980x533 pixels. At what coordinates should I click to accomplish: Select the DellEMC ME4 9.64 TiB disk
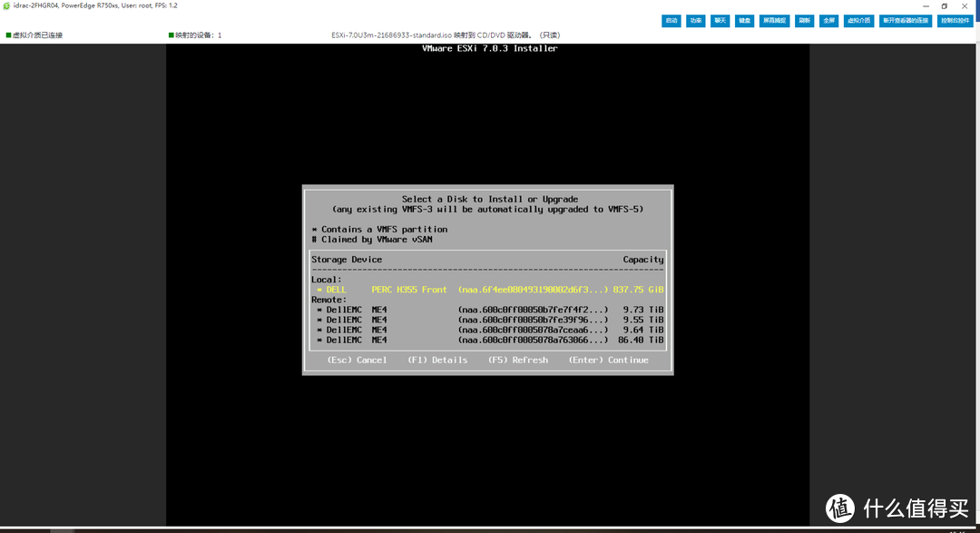pyautogui.click(x=487, y=330)
